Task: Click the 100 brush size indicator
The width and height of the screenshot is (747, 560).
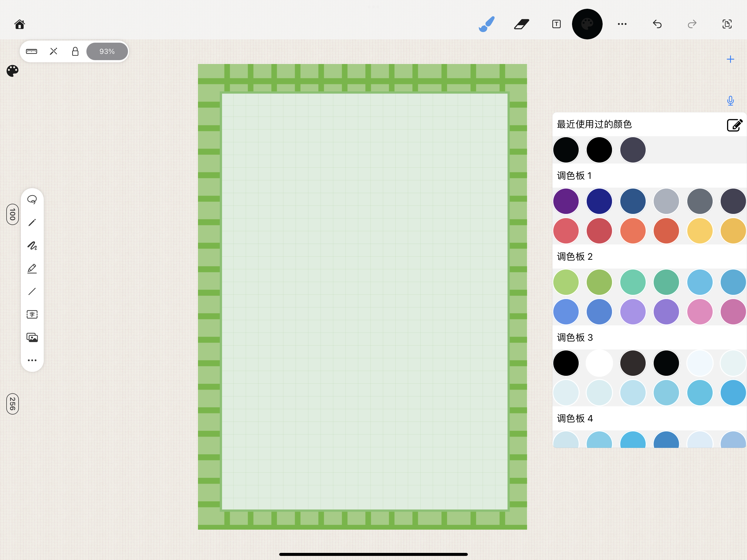Action: pyautogui.click(x=13, y=214)
